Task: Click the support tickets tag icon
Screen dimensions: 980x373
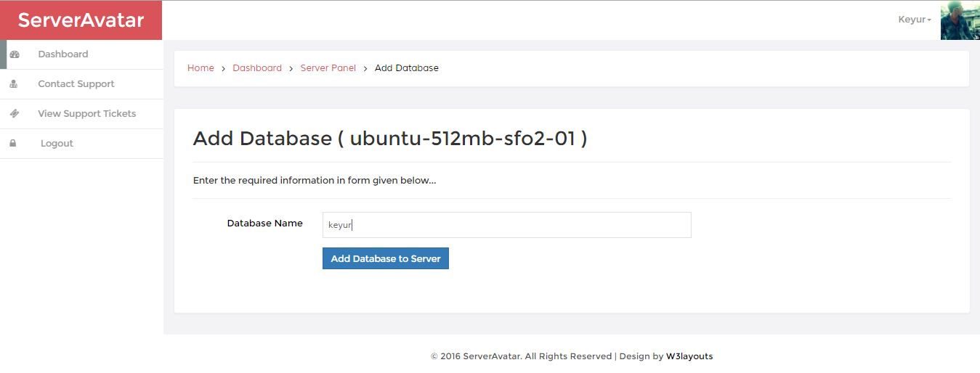Action: [15, 114]
